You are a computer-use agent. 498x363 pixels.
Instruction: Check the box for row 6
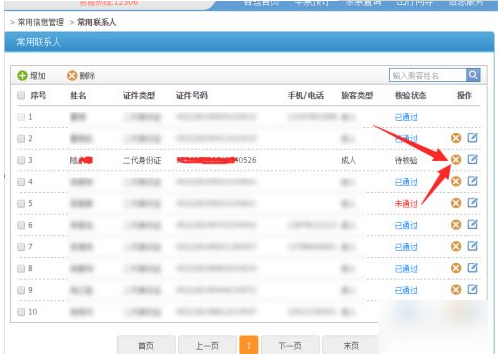point(21,225)
